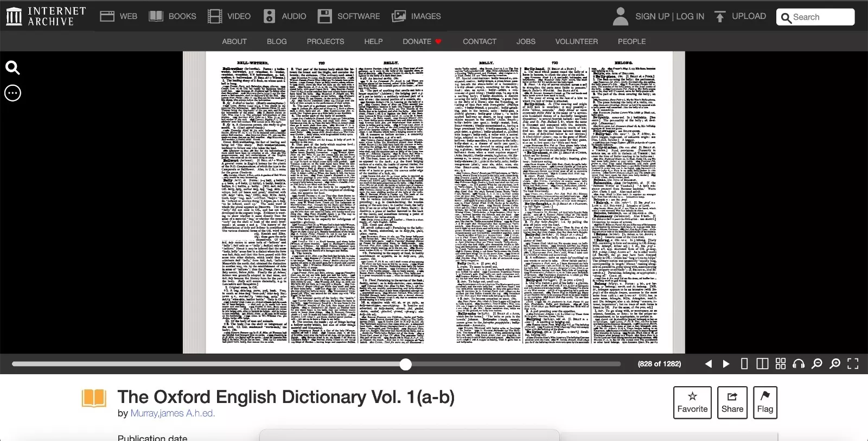The height and width of the screenshot is (441, 868).
Task: Click the DONATE link
Action: [422, 41]
